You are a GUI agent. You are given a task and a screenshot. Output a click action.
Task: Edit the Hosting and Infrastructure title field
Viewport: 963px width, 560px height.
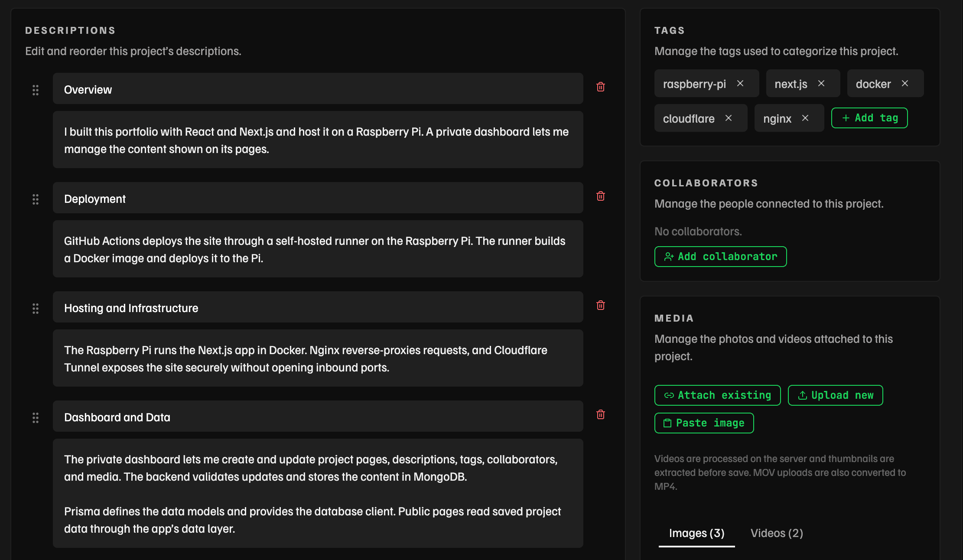click(318, 307)
